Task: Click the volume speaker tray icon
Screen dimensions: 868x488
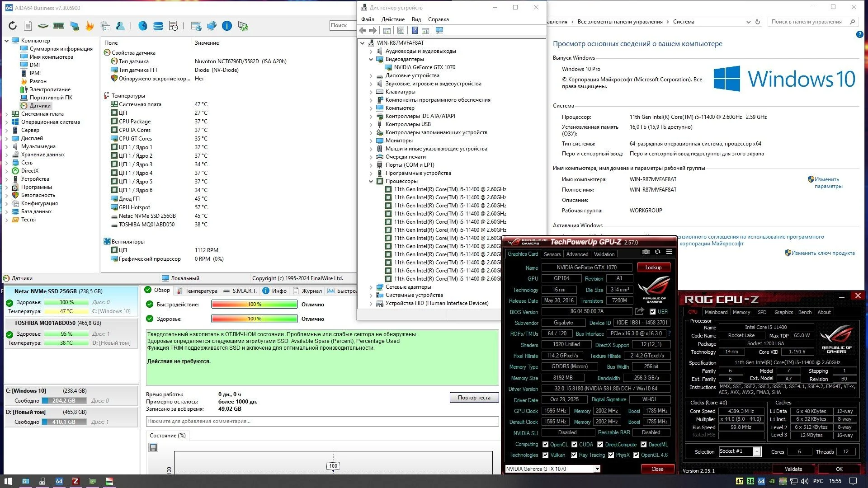Action: point(805,481)
